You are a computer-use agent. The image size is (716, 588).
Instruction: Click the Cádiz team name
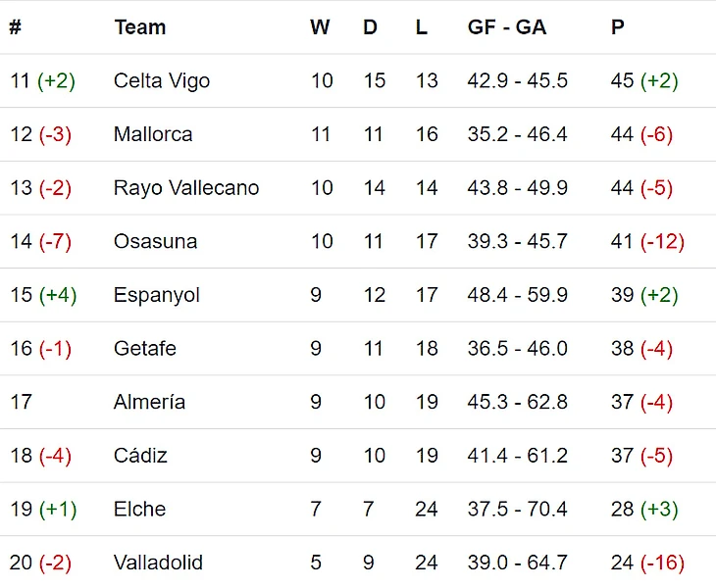[x=140, y=456]
